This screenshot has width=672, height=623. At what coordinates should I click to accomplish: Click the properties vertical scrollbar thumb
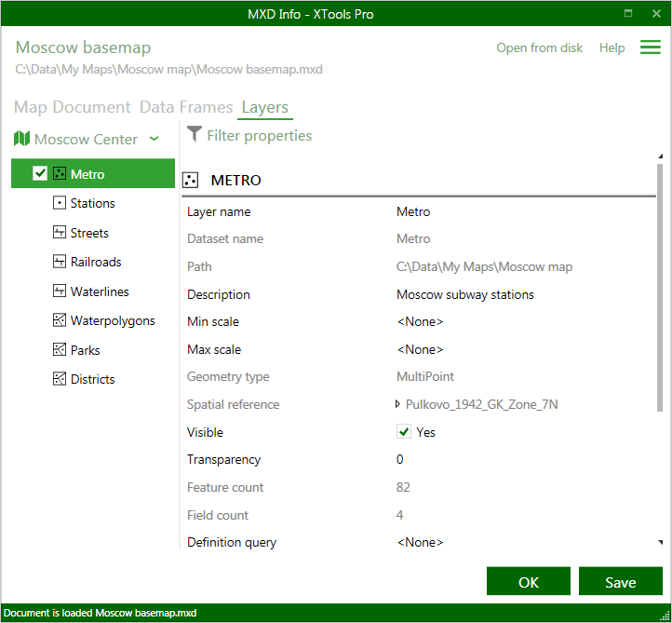pyautogui.click(x=660, y=287)
